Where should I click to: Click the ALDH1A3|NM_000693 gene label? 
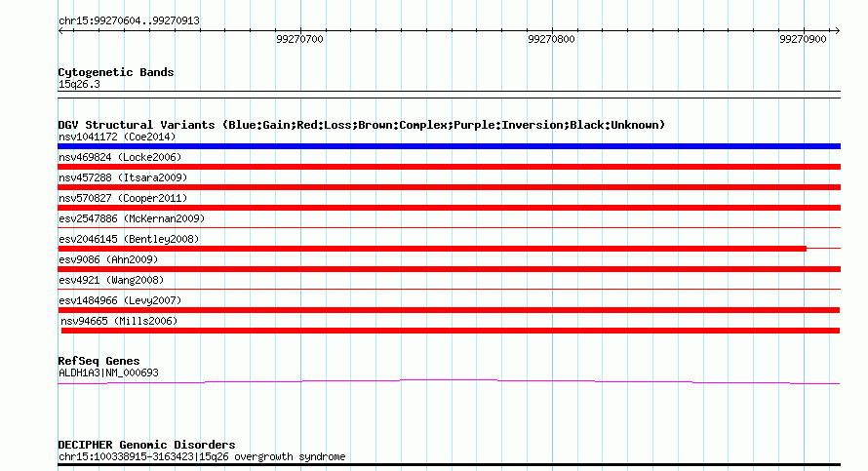coord(108,373)
